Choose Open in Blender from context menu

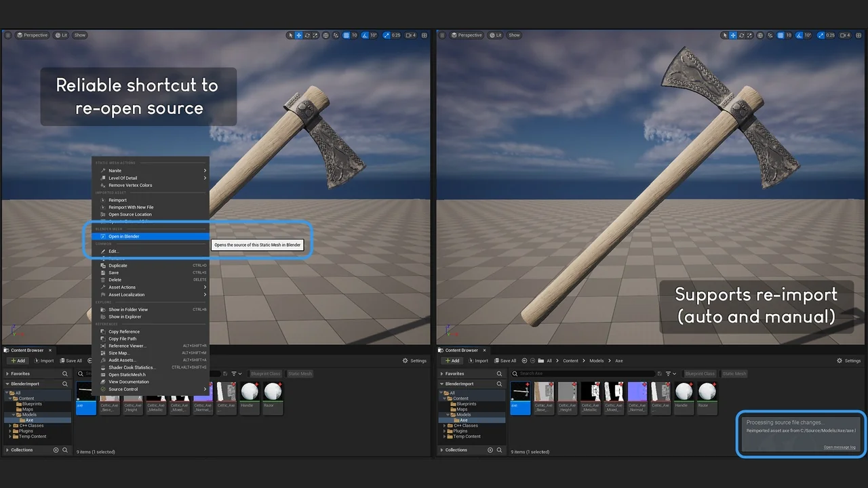coord(124,237)
